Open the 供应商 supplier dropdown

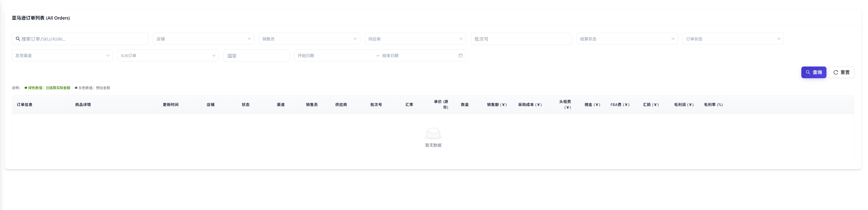coord(415,39)
